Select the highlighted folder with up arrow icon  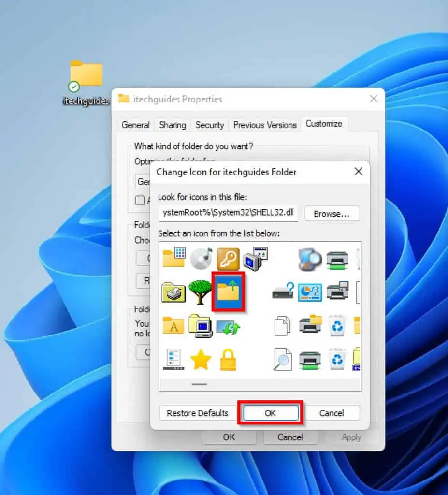[x=229, y=291]
